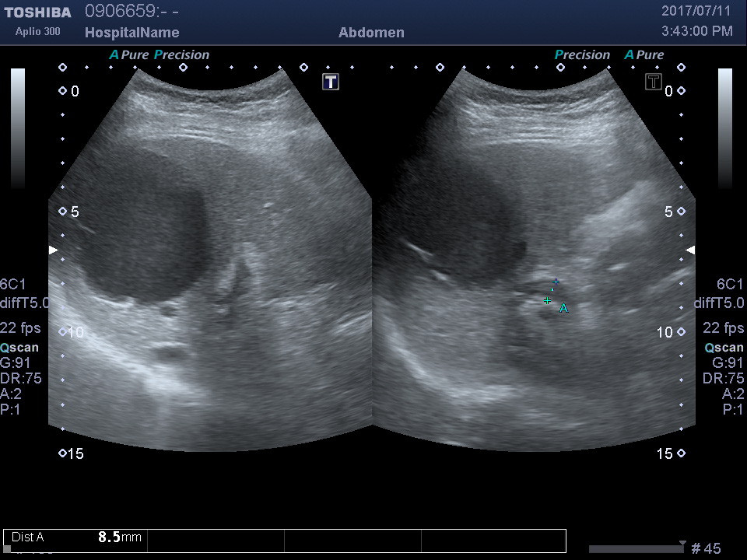Select the HospitalName header field

(132, 33)
